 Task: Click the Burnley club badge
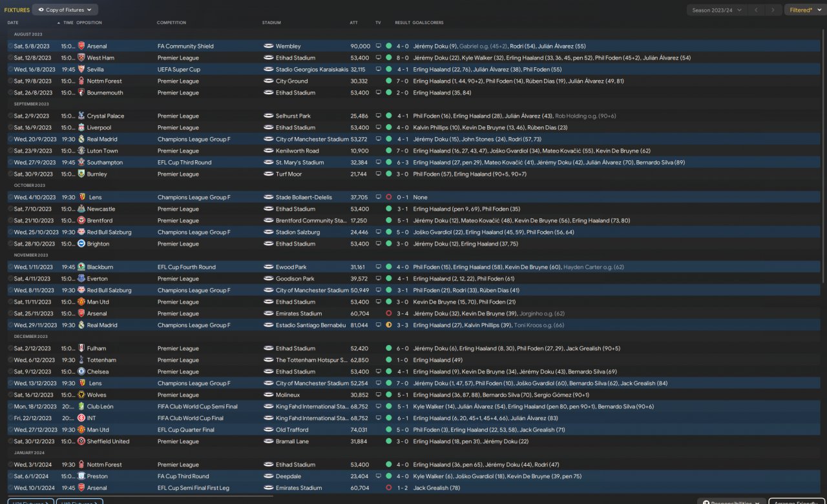click(81, 174)
